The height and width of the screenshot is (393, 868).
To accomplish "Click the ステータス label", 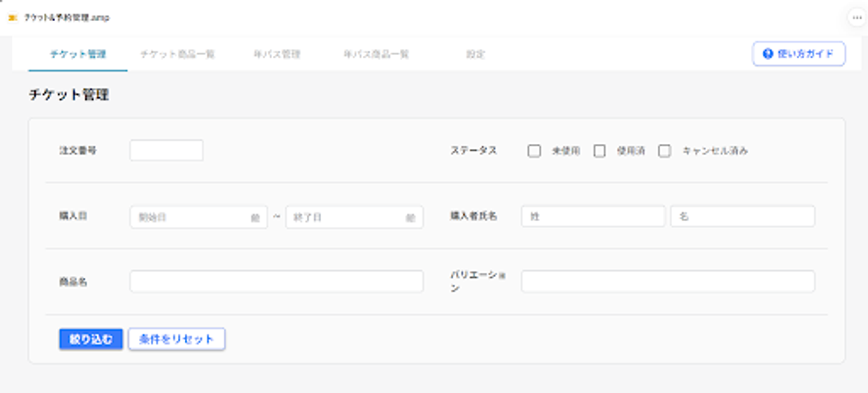I will point(474,151).
